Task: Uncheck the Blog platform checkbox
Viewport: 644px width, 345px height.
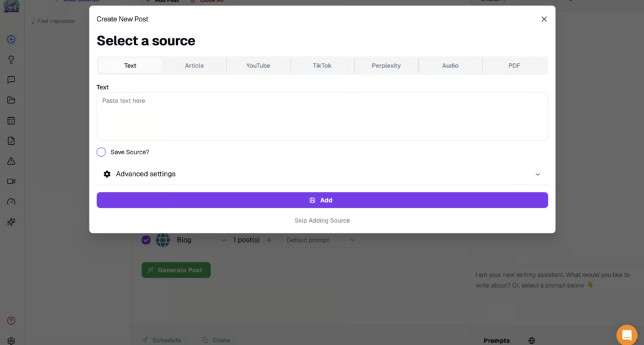Action: click(146, 240)
